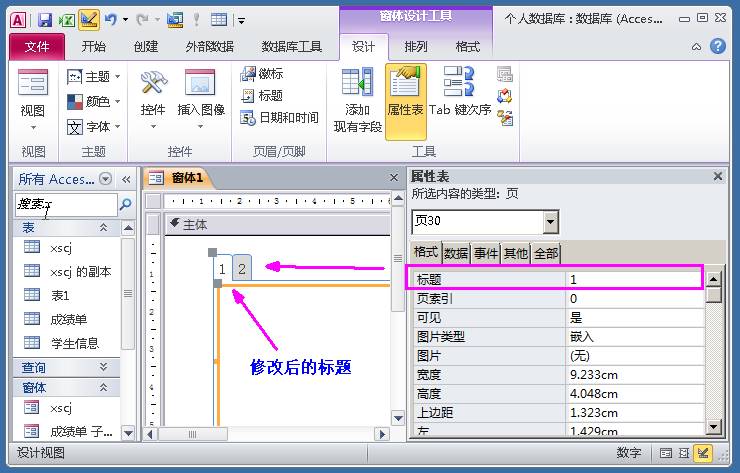This screenshot has height=473, width=740.
Task: Open the 控件 controls gallery
Action: tap(153, 100)
